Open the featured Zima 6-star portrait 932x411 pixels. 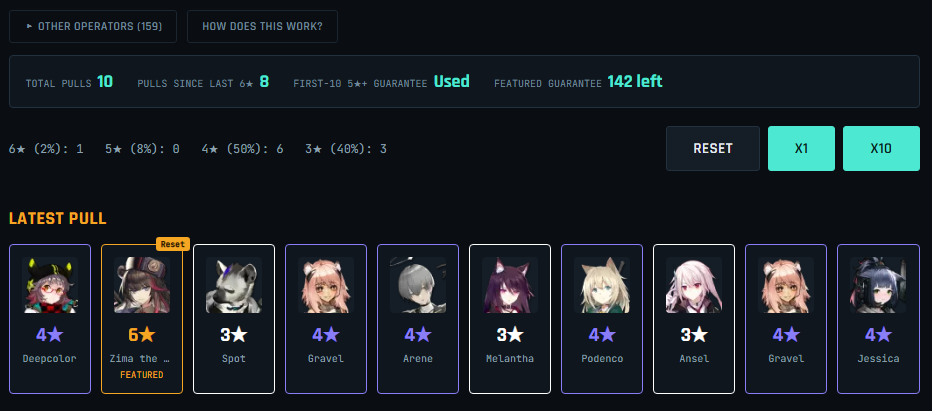tap(141, 285)
